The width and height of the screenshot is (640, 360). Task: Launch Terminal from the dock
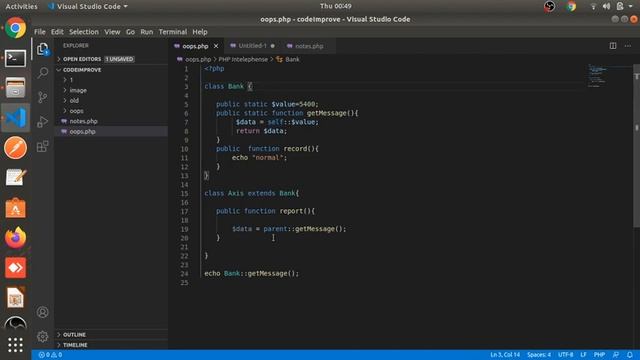16,58
